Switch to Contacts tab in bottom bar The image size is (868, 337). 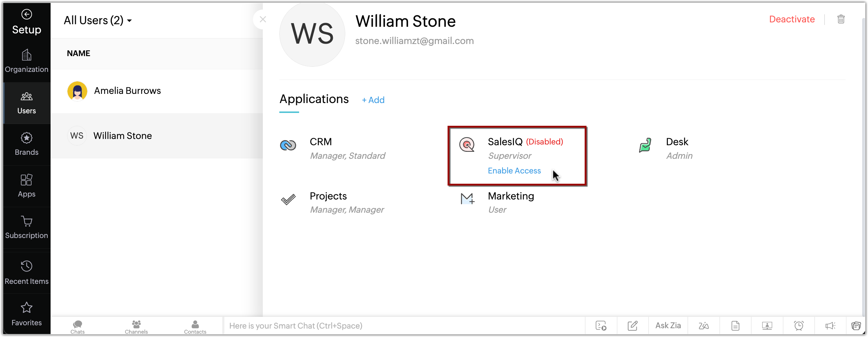[x=195, y=326]
